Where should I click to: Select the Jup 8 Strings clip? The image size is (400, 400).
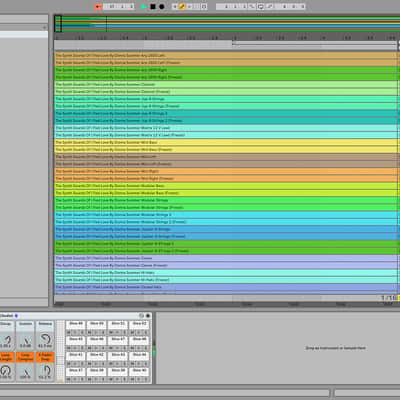coord(226,99)
